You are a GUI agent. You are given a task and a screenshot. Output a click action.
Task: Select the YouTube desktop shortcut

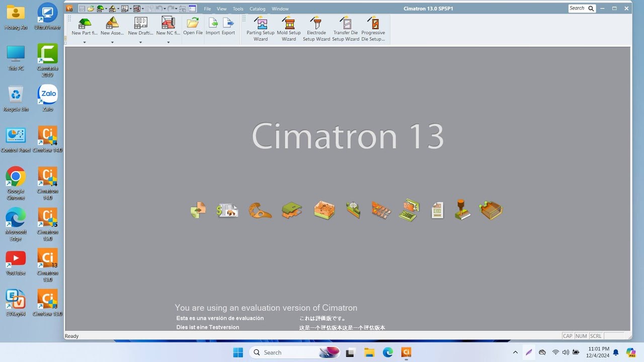point(16,262)
